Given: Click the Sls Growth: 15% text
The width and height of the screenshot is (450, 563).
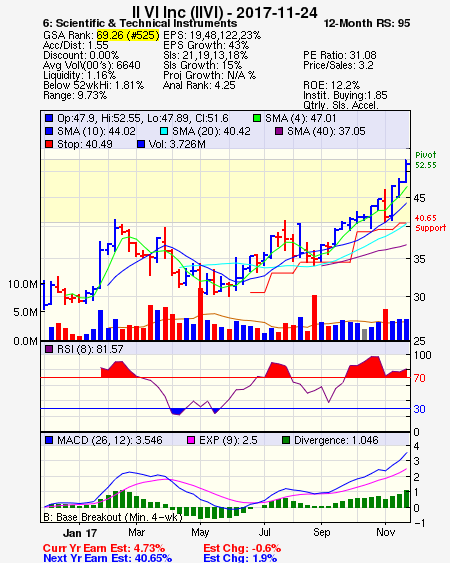Looking at the screenshot, I should [202, 65].
